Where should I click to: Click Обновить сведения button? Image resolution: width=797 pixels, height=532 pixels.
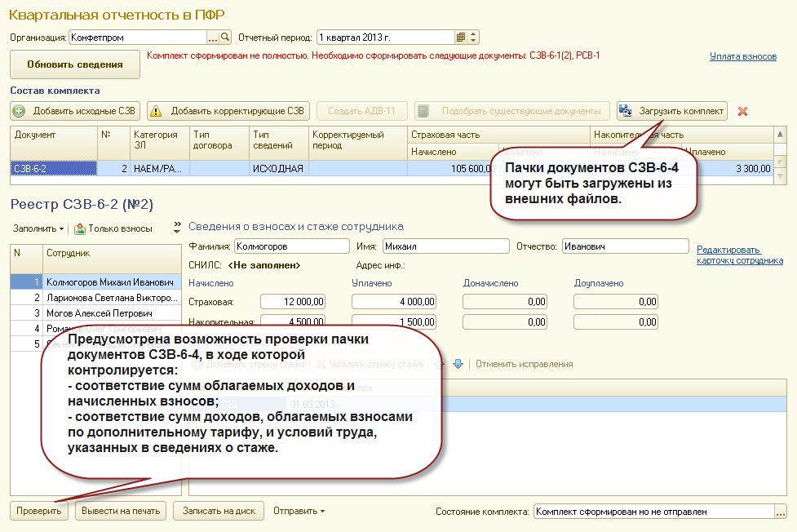pyautogui.click(x=75, y=64)
